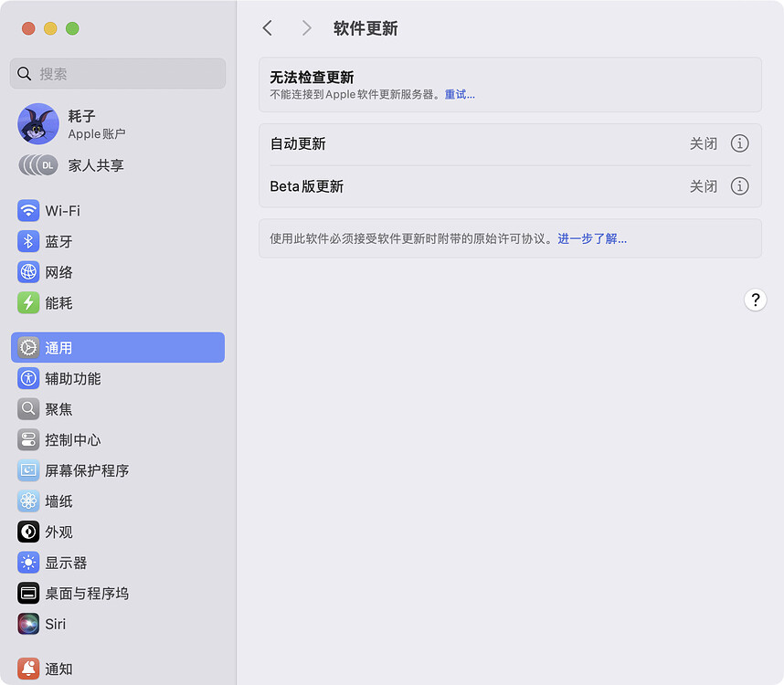This screenshot has height=685, width=784.
Task: Click the 搜索 search field
Action: [x=117, y=73]
